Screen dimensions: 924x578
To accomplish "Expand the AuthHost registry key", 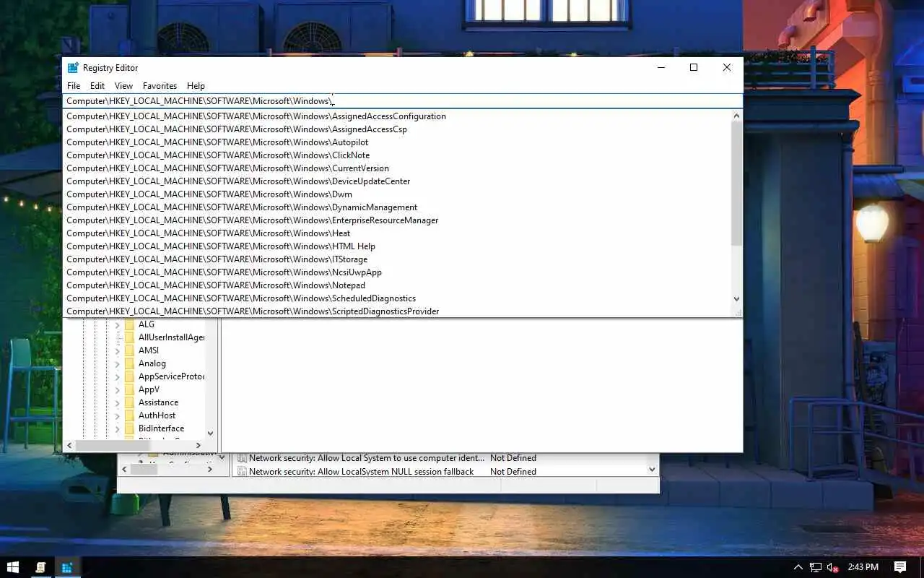I will (117, 415).
